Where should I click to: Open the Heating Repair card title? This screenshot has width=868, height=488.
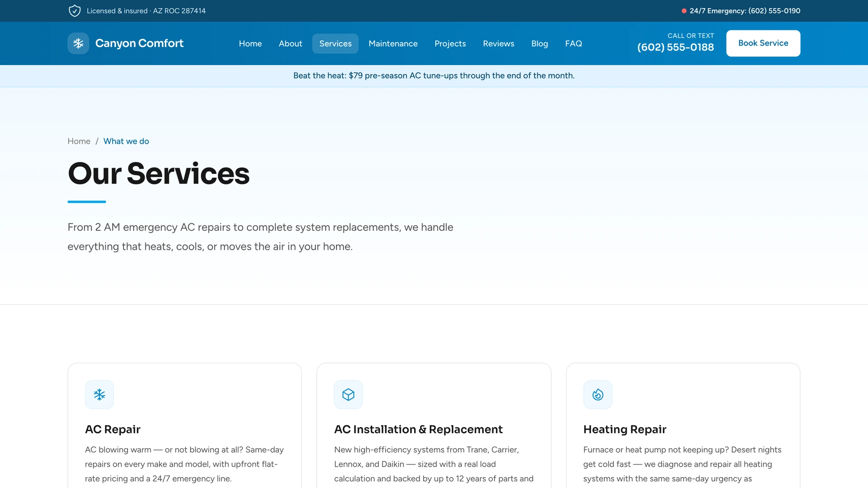coord(625,429)
